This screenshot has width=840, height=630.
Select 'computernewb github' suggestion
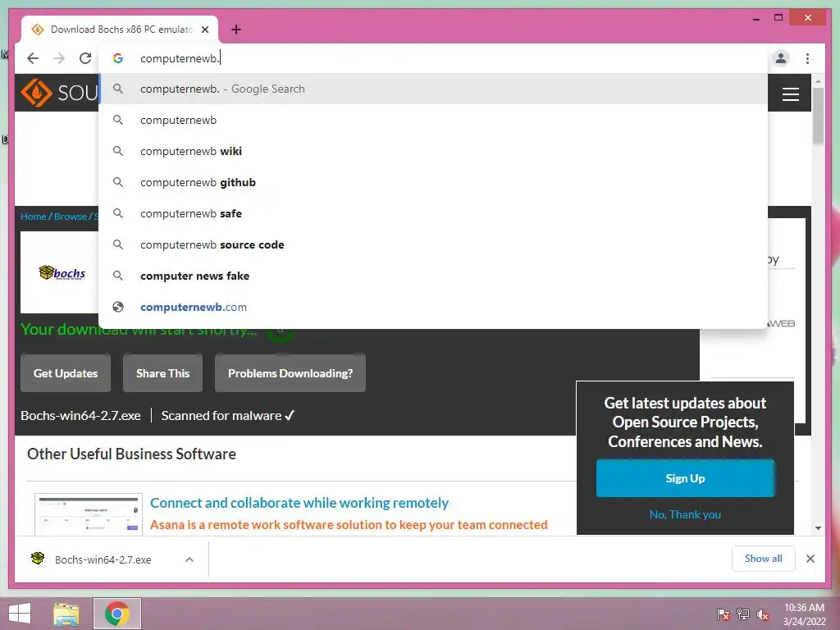coord(433,182)
